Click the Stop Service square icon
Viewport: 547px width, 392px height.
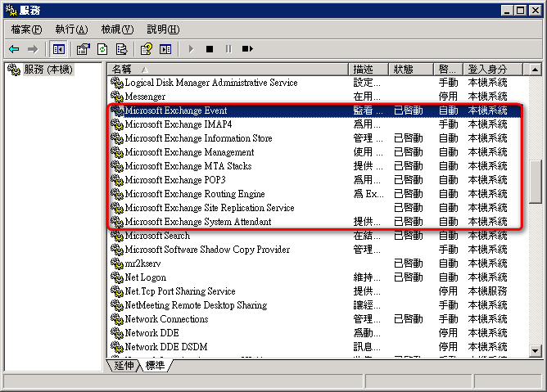tap(210, 49)
